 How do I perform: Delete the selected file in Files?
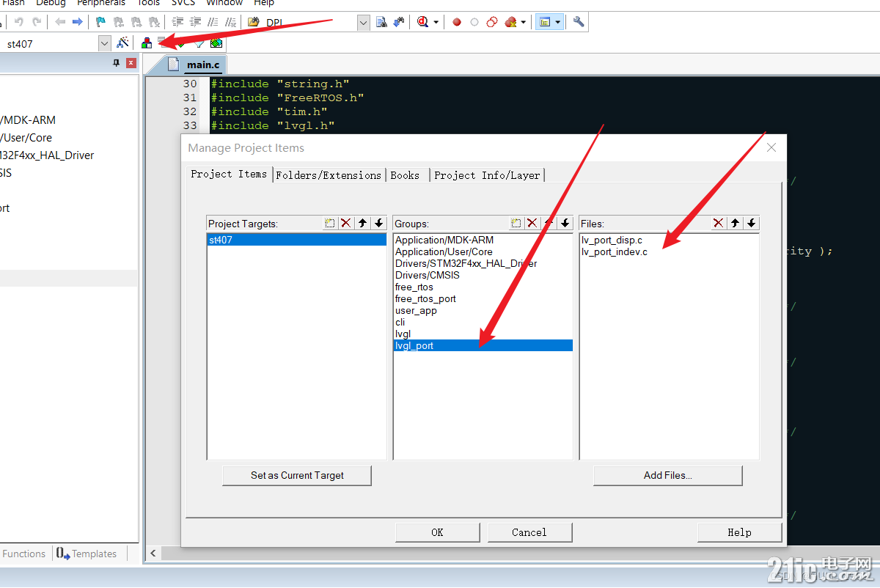(x=719, y=223)
